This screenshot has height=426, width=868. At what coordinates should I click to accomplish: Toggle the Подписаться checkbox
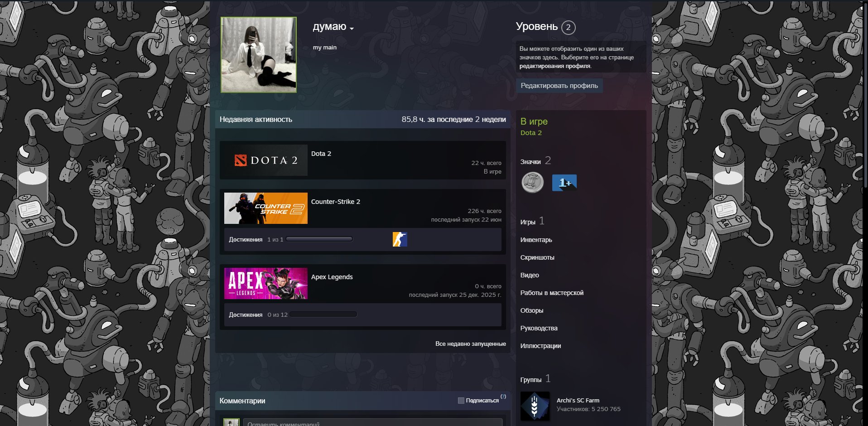tap(461, 401)
